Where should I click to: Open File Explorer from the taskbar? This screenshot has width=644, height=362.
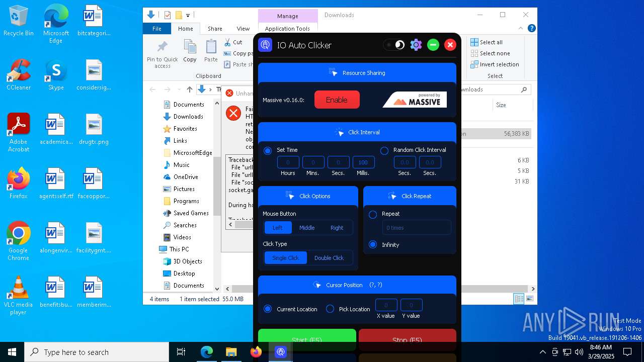click(x=231, y=352)
